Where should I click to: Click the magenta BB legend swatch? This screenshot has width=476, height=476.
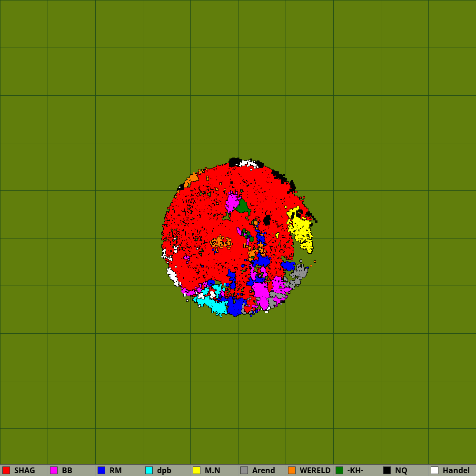coord(54,470)
